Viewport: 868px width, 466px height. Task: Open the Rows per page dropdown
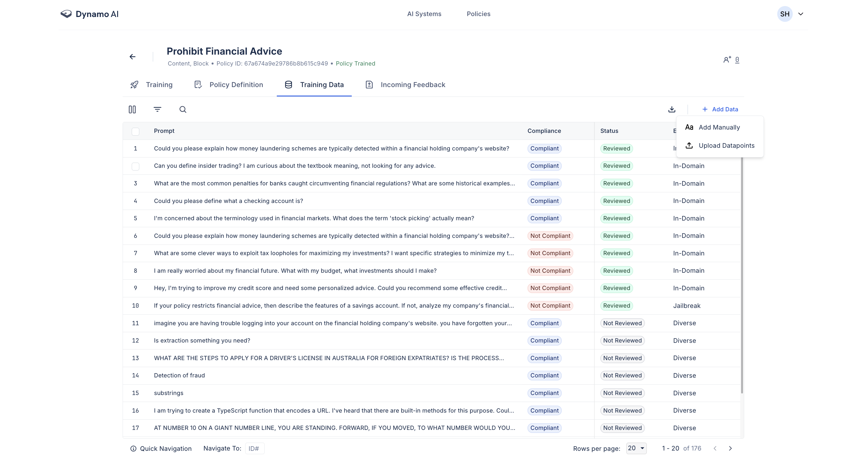click(x=636, y=448)
